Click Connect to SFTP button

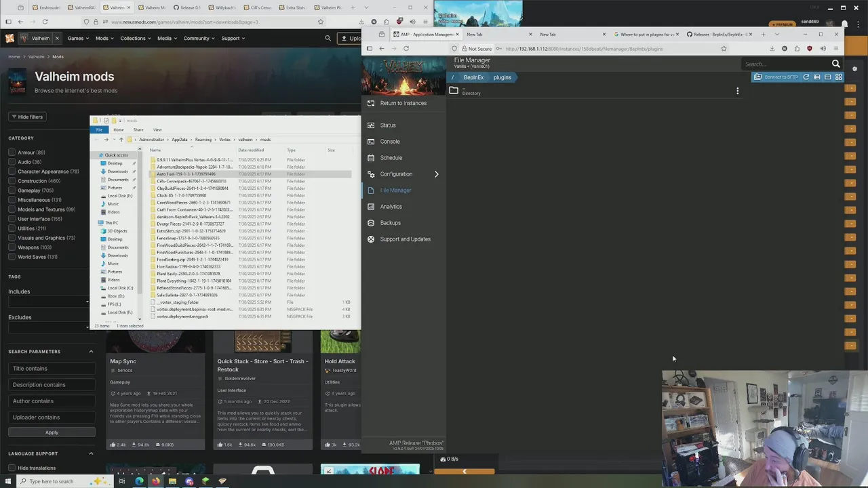coord(776,77)
